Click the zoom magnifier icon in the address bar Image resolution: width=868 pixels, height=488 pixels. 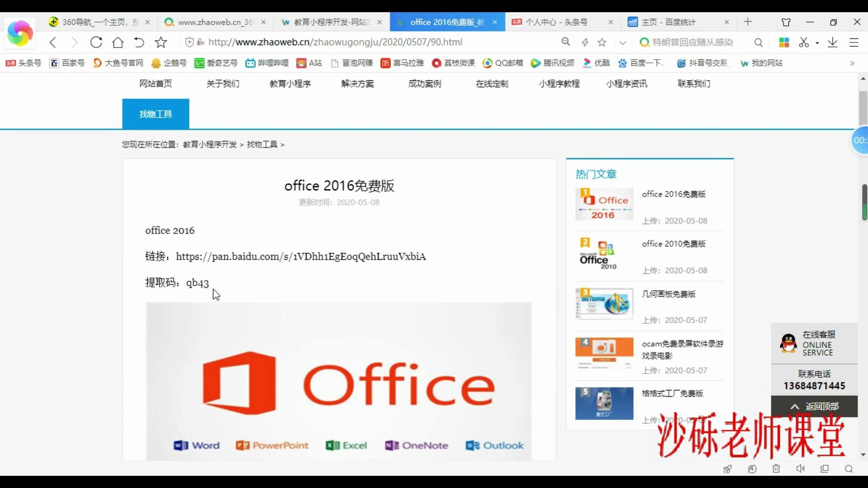pyautogui.click(x=566, y=42)
